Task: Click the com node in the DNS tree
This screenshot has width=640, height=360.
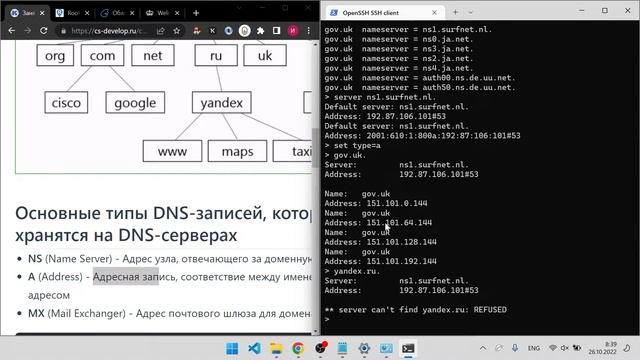Action: click(102, 55)
